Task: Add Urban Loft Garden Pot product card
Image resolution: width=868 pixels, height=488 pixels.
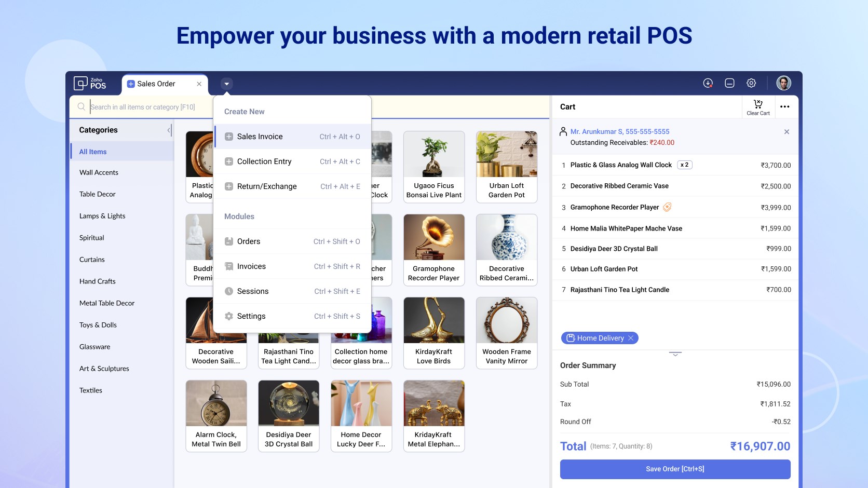Action: 507,167
